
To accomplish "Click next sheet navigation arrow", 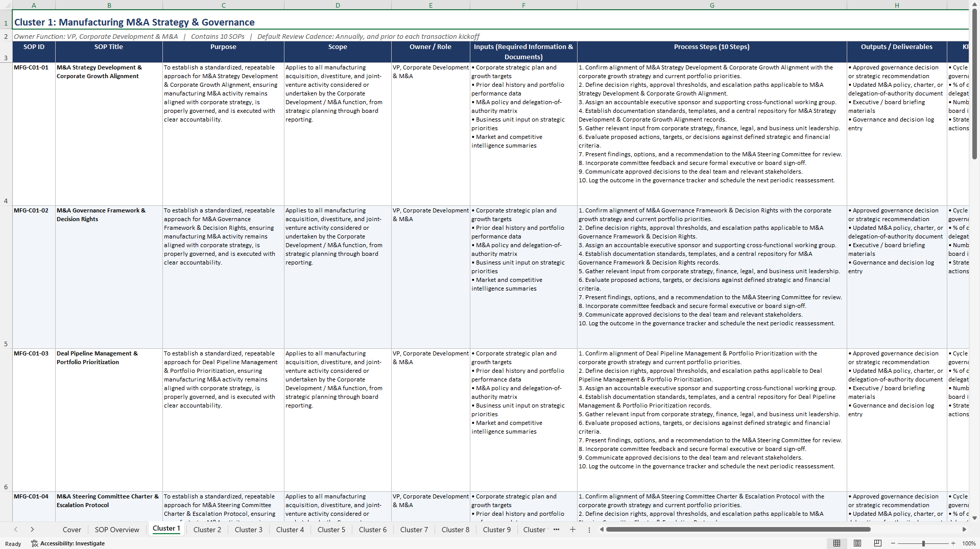I will [32, 530].
